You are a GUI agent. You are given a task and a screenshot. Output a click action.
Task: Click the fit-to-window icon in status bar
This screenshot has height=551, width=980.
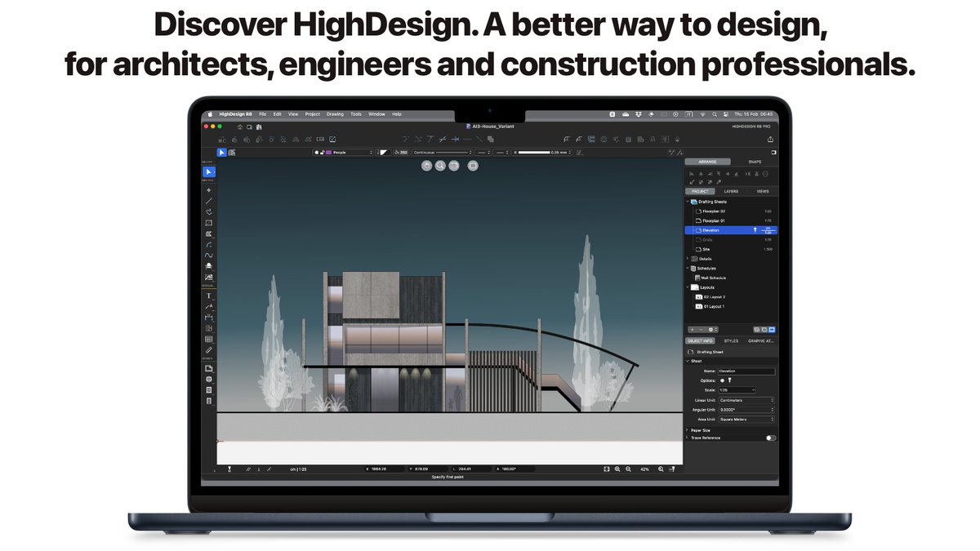pos(606,469)
